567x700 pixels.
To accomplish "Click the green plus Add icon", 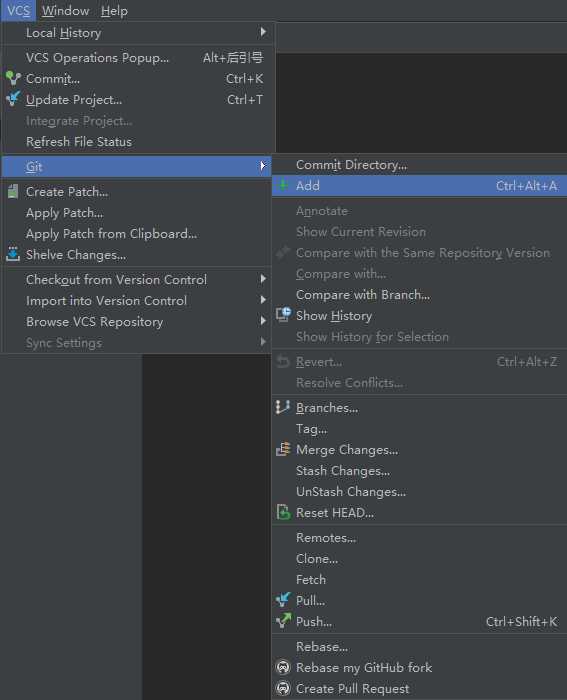I will tap(283, 185).
